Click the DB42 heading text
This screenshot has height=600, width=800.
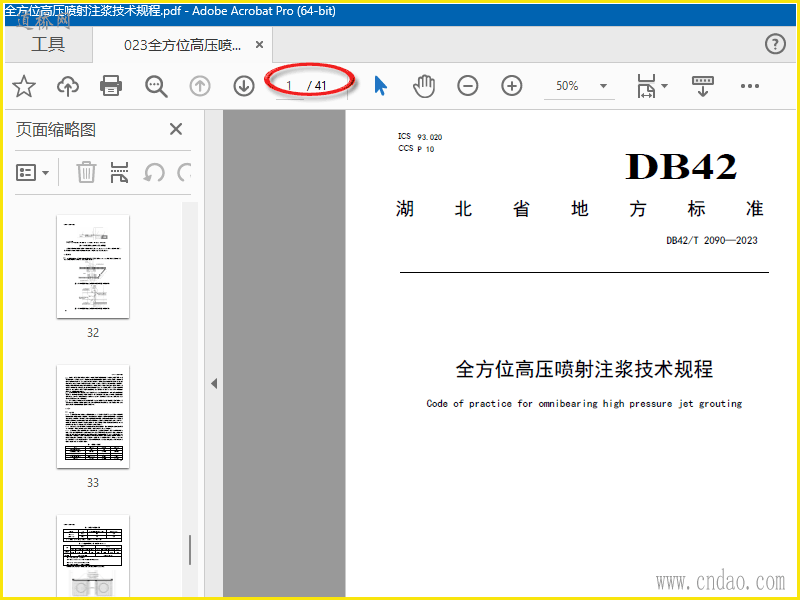[x=681, y=167]
